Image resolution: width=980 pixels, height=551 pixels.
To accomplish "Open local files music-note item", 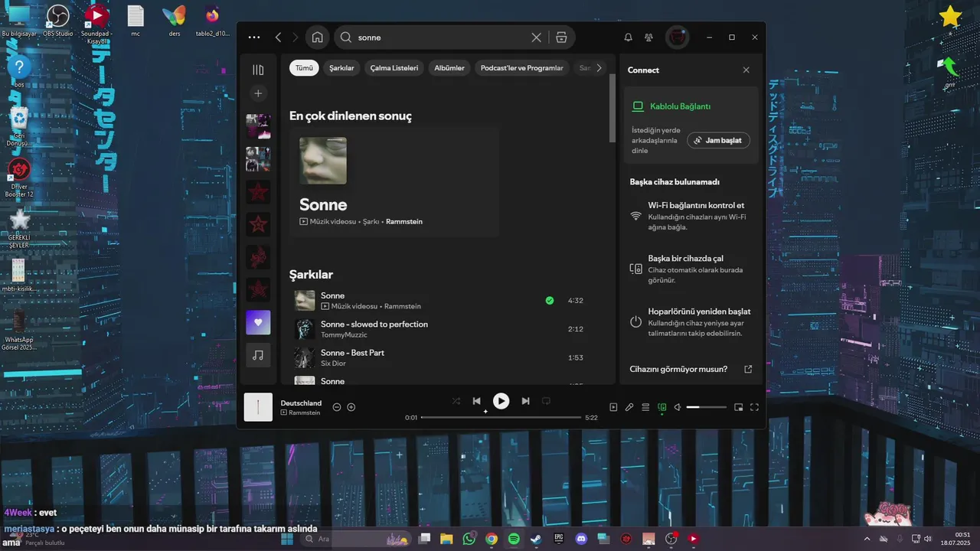I will 258,355.
